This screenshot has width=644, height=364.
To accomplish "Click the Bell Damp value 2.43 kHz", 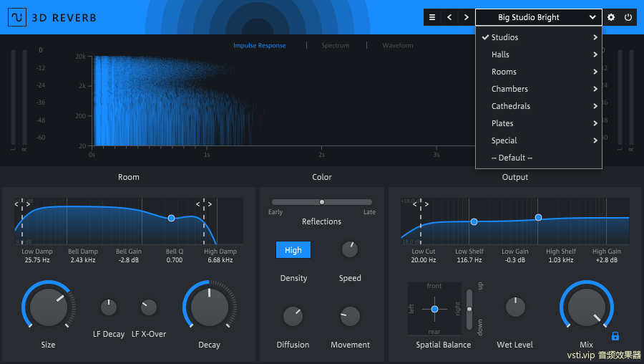I will click(x=83, y=260).
